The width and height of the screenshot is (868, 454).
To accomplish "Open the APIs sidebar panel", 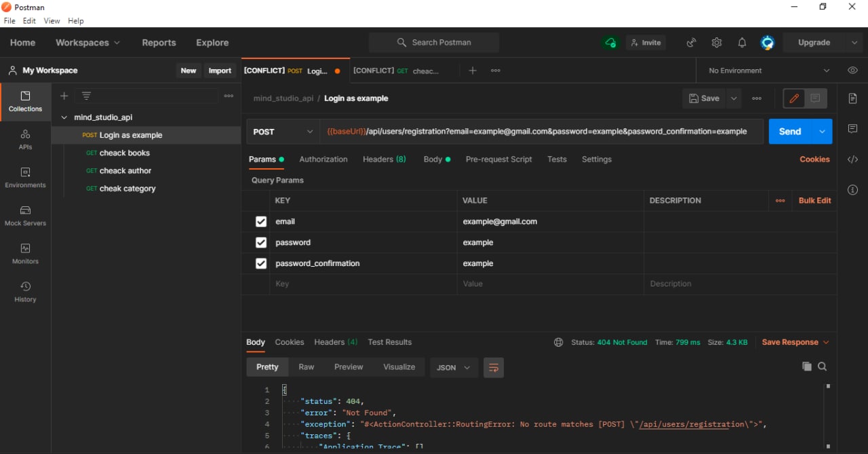I will click(25, 140).
